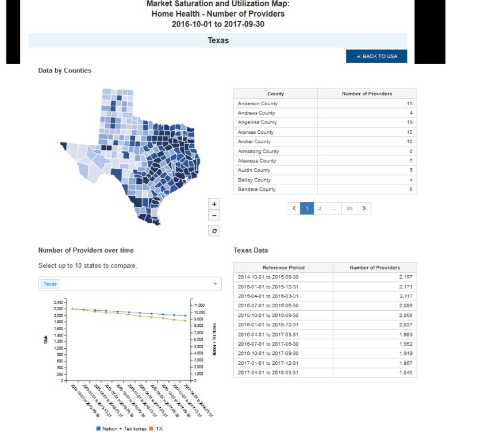Go to previous page of county table
The image size is (480, 448).
[293, 208]
